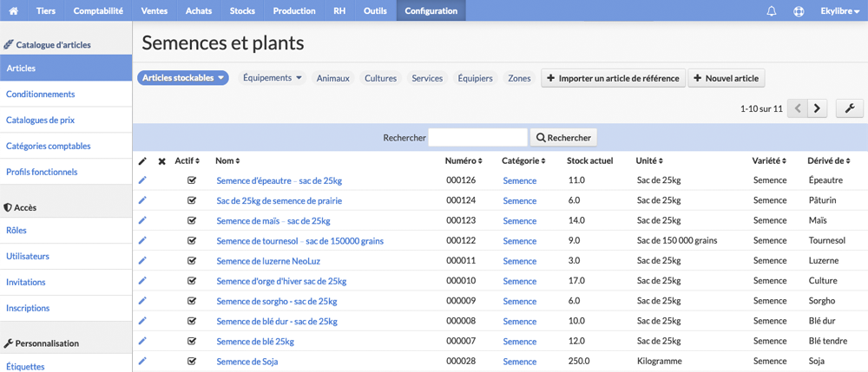This screenshot has width=868, height=372.
Task: Open Articles stockables dropdown filter
Action: click(182, 78)
